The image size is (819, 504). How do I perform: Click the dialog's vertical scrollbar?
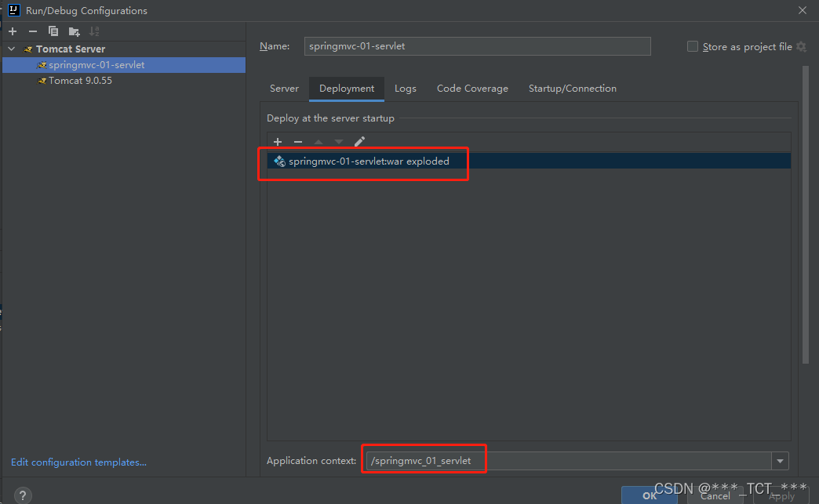pos(805,214)
